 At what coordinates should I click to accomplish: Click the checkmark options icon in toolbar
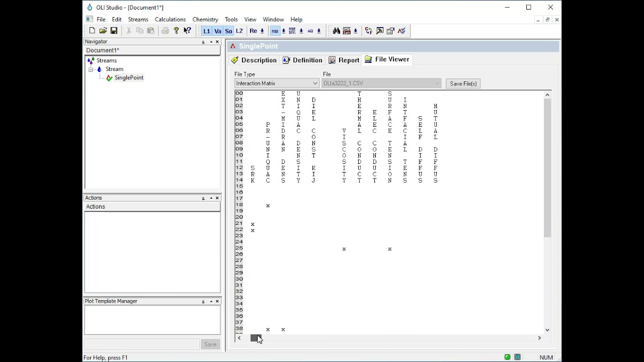pos(401,31)
